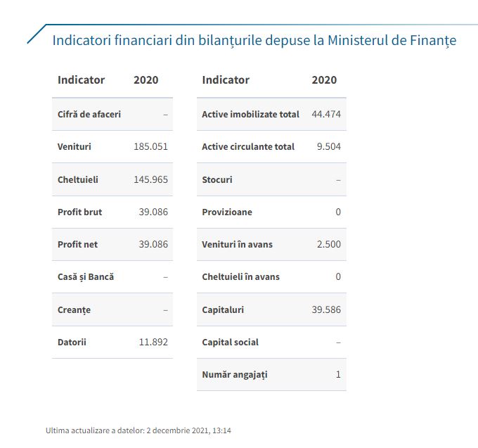Viewport: 478px width, 448px height.
Task: Select the Capitaluri value 39.586
Action: pos(325,309)
